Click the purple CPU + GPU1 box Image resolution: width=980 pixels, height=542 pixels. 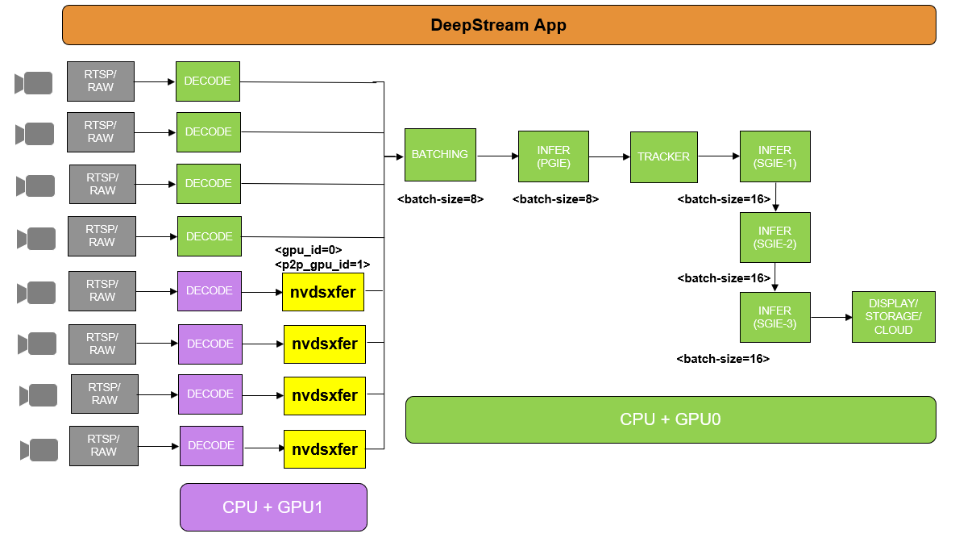click(x=273, y=507)
